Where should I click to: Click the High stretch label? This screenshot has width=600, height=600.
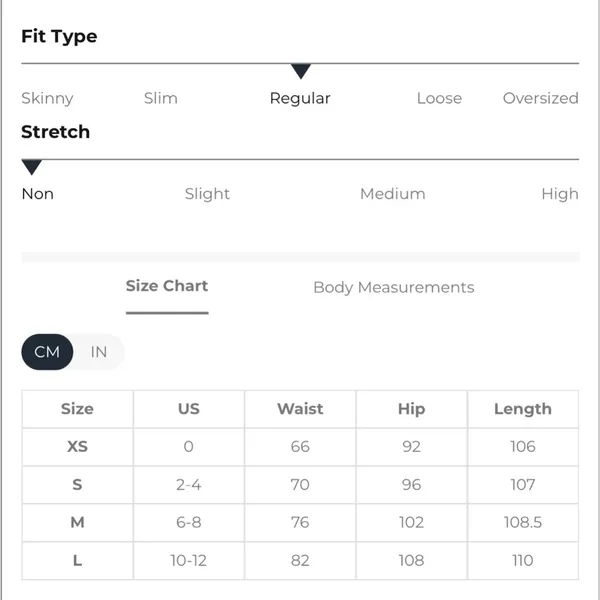pyautogui.click(x=560, y=194)
